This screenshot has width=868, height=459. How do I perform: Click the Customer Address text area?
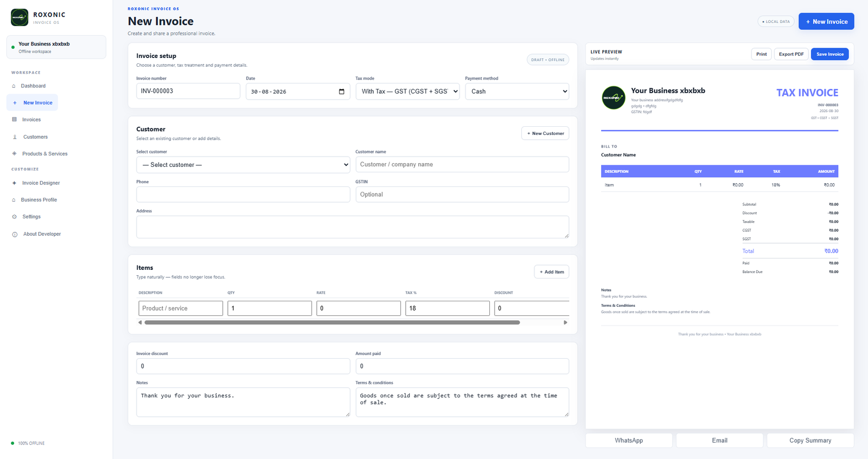point(353,227)
